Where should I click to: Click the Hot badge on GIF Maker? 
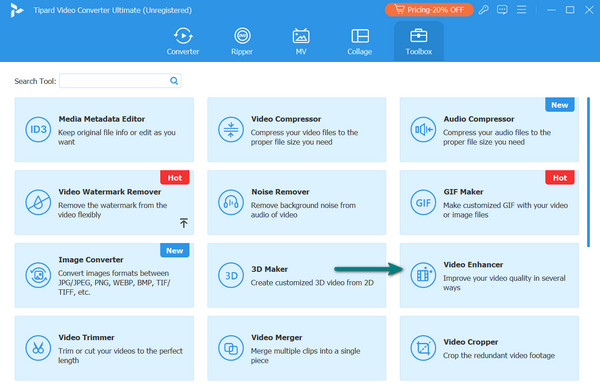(x=559, y=177)
